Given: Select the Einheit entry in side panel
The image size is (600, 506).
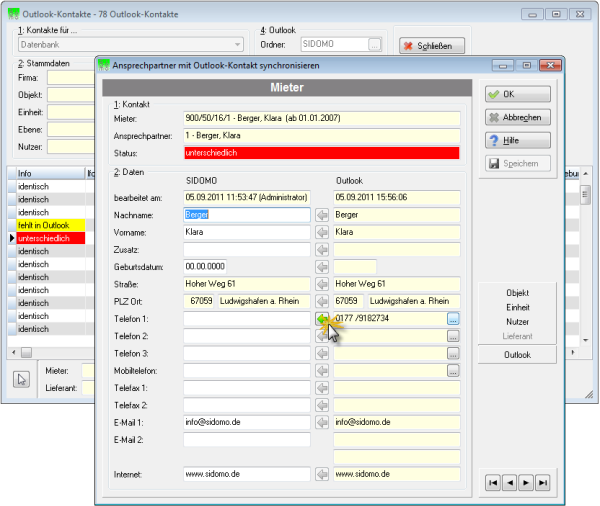Looking at the screenshot, I should (x=517, y=307).
